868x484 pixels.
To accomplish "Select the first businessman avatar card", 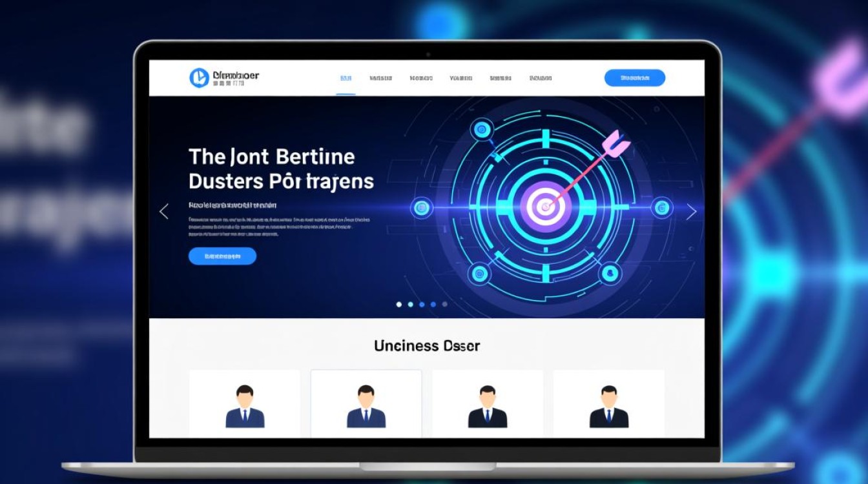I will click(244, 403).
